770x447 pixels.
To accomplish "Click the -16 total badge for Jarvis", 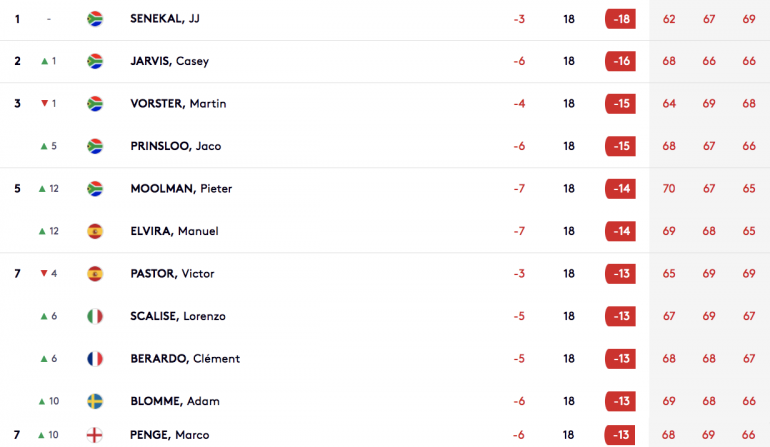I will click(620, 61).
